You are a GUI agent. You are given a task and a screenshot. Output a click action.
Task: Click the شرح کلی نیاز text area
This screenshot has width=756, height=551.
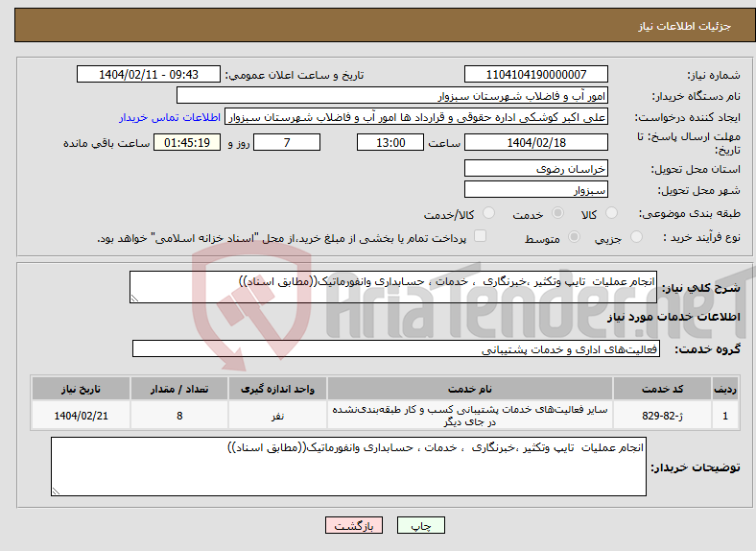(393, 287)
